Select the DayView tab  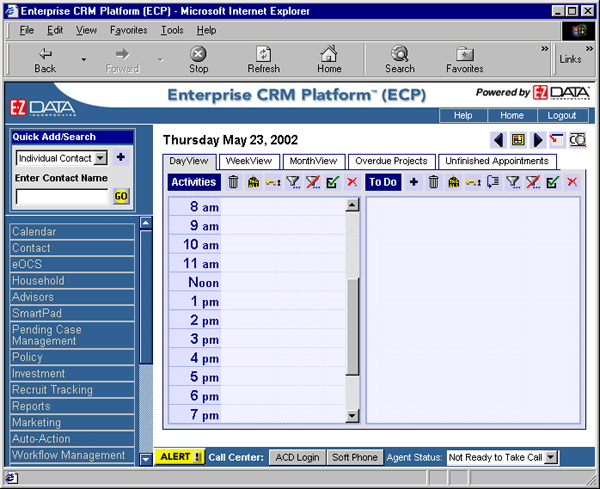(x=189, y=161)
